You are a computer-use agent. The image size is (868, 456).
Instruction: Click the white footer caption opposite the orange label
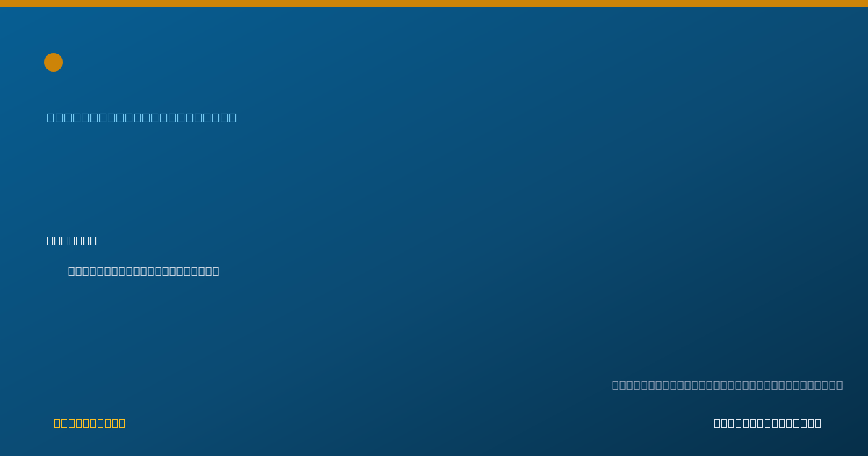[x=767, y=423]
